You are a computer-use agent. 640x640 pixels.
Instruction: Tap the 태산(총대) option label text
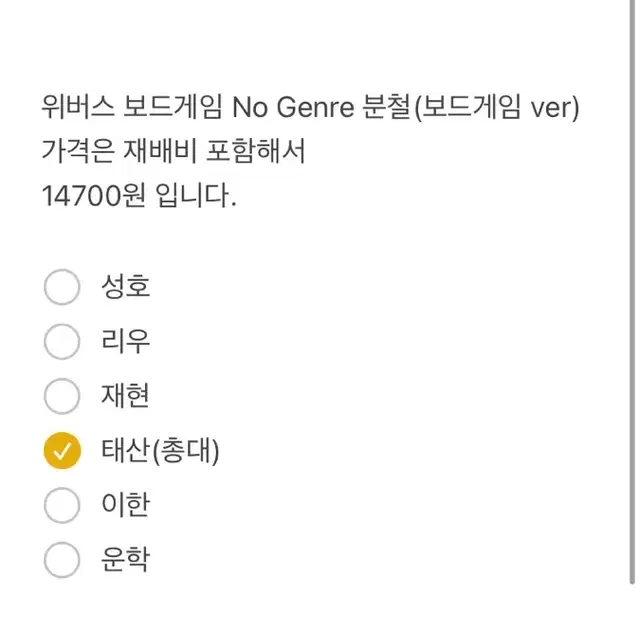[x=160, y=451]
